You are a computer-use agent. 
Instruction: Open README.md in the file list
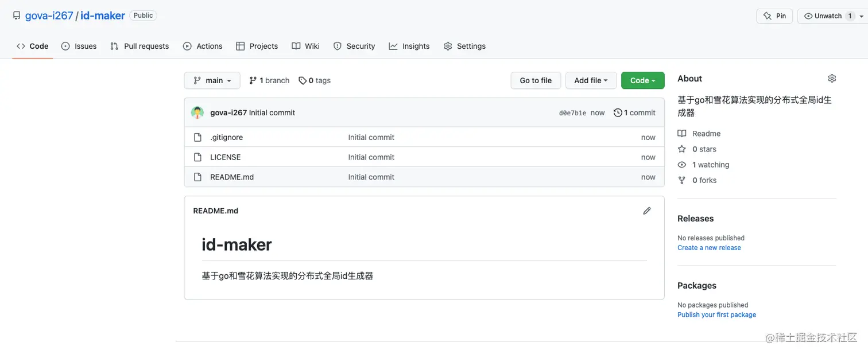click(232, 177)
